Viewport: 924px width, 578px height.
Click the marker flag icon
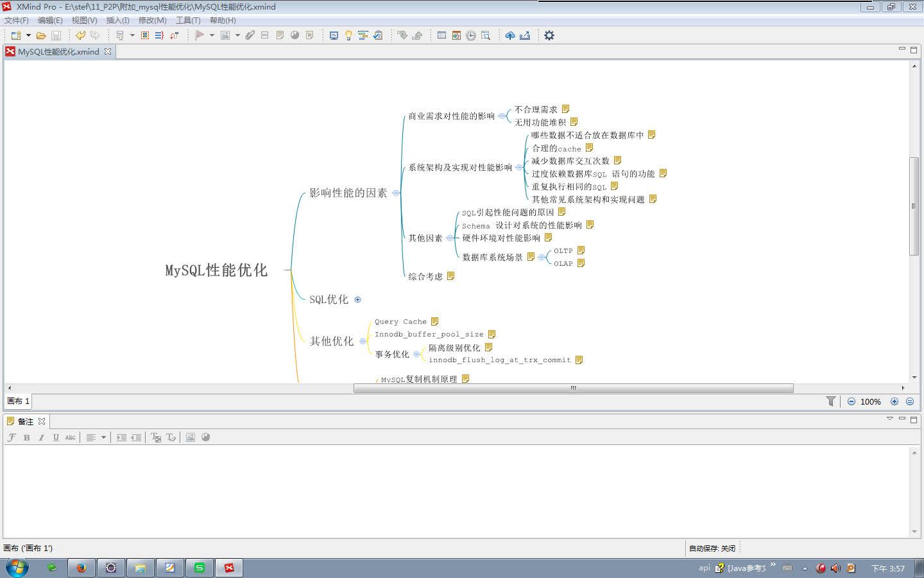click(x=200, y=35)
